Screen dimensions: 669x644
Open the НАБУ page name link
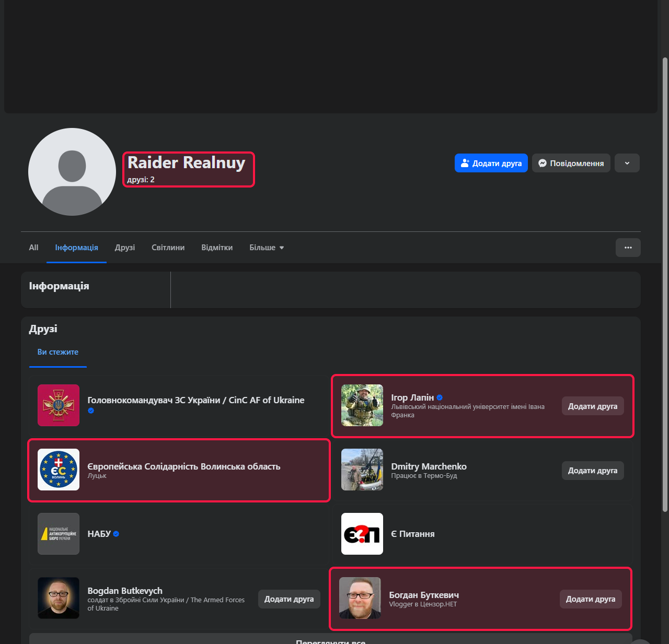click(99, 534)
